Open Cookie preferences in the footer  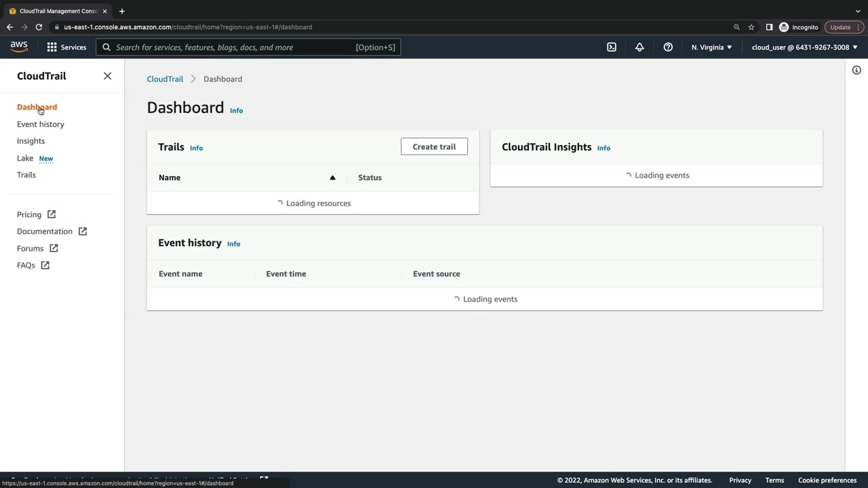pos(827,481)
